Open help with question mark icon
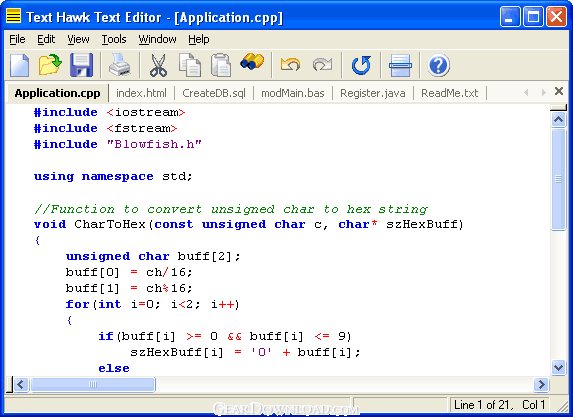 pyautogui.click(x=438, y=65)
